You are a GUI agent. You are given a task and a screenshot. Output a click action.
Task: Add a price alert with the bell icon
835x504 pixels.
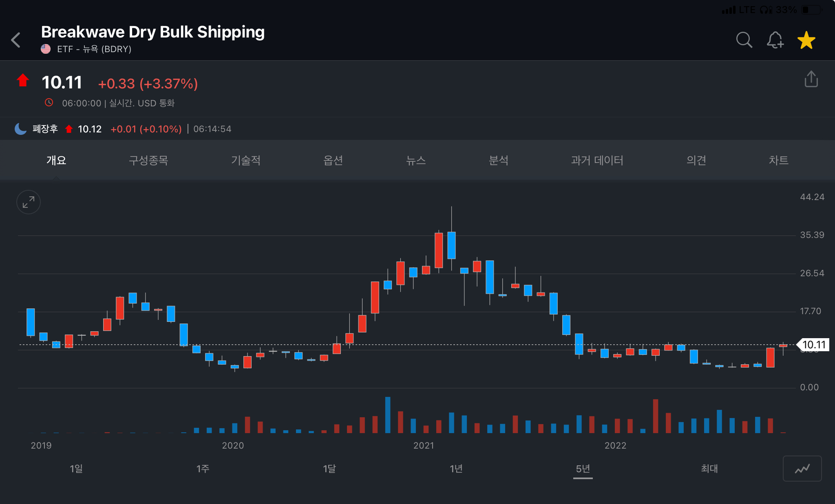coord(775,40)
